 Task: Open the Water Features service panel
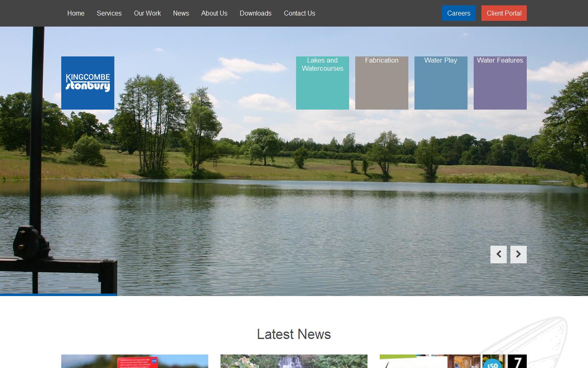(500, 83)
